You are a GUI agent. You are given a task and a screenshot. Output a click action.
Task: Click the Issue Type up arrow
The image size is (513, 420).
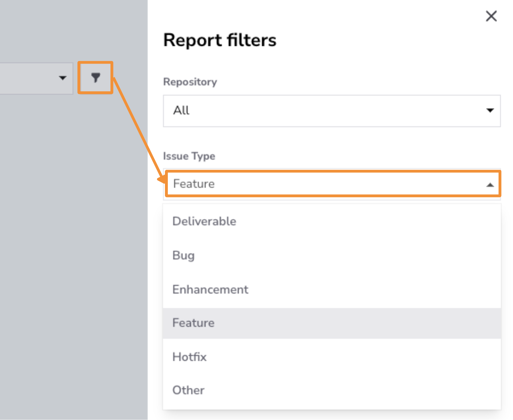[490, 185]
